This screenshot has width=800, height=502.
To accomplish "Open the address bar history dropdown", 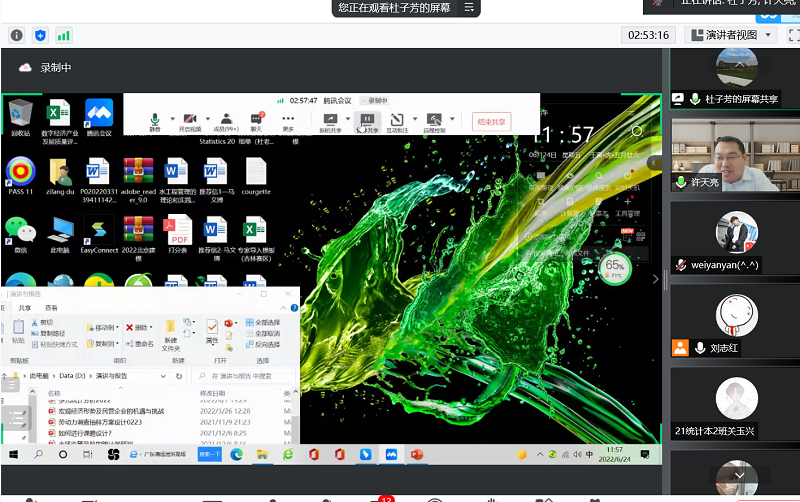I will (163, 376).
